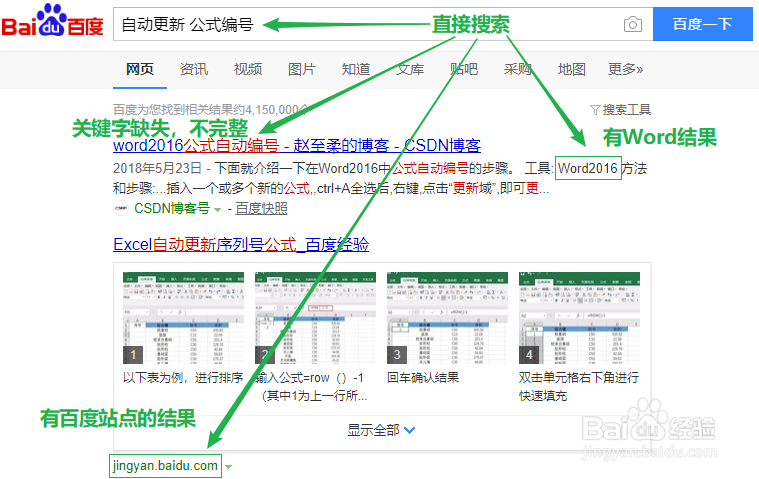This screenshot has height=479, width=759.
Task: Open 搜索工具 search tools
Action: click(626, 110)
